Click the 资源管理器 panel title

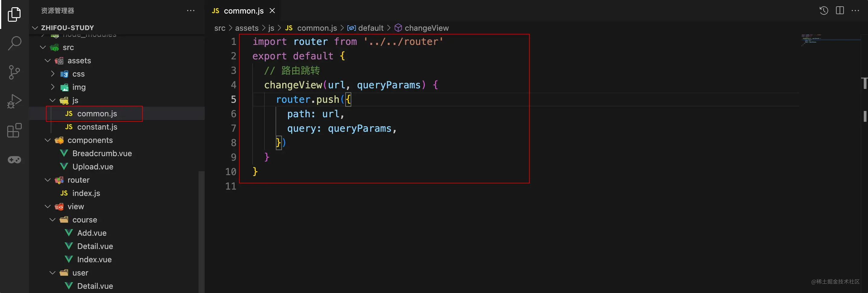click(58, 11)
